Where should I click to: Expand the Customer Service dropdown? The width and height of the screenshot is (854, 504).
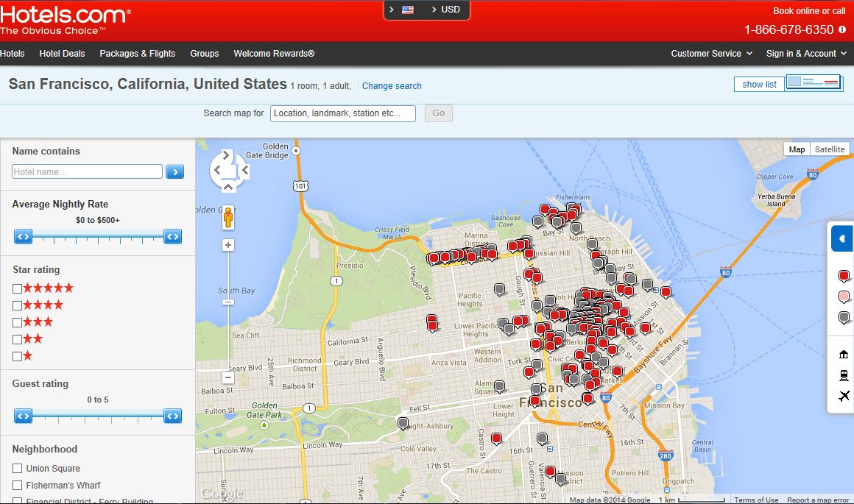[711, 53]
